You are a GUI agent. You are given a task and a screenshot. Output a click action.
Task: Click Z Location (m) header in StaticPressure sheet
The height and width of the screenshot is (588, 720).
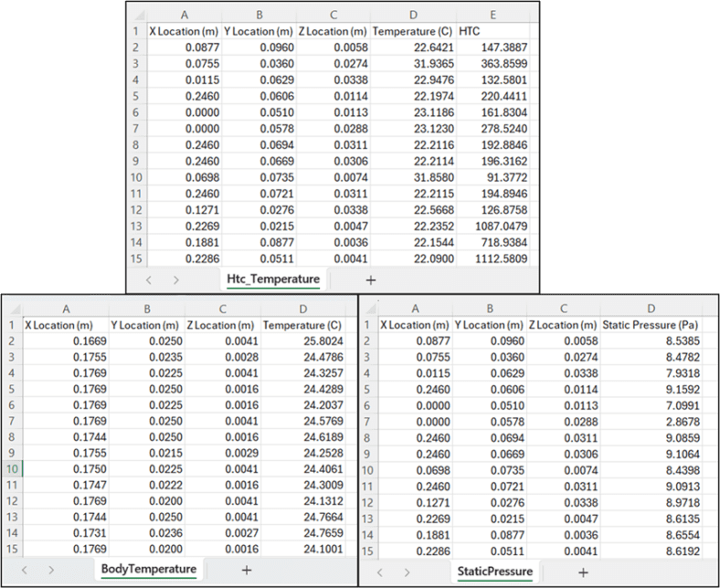[563, 325]
